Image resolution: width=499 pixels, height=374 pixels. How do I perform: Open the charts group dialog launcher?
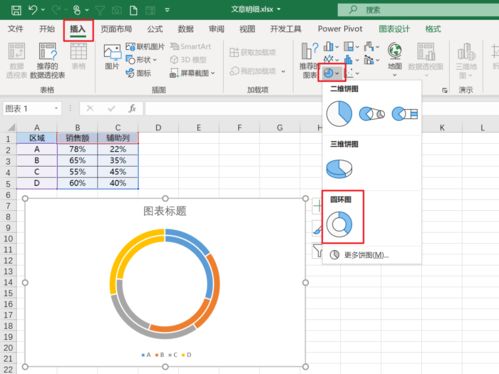tap(444, 90)
